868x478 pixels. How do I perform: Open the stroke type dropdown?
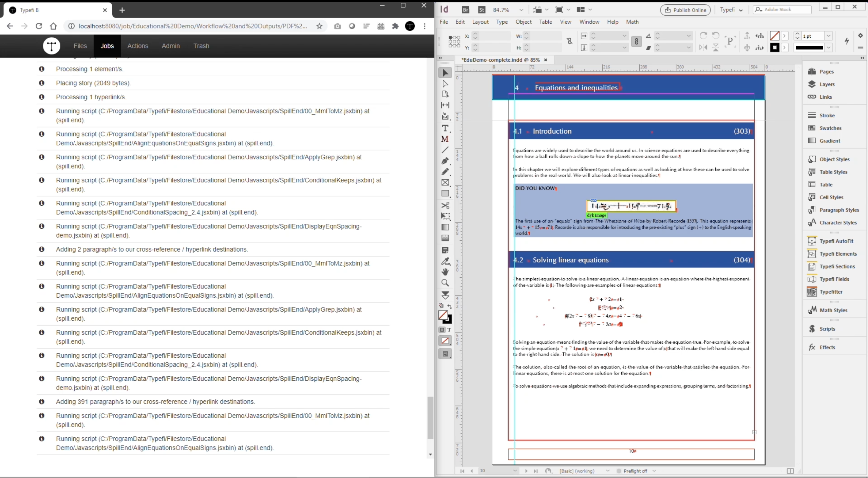tap(829, 47)
